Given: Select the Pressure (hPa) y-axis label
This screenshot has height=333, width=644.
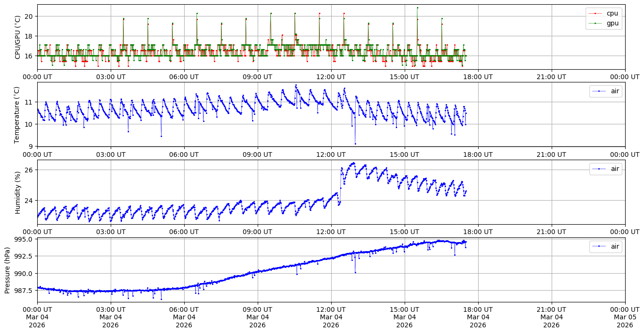Looking at the screenshot, I should click(x=8, y=270).
